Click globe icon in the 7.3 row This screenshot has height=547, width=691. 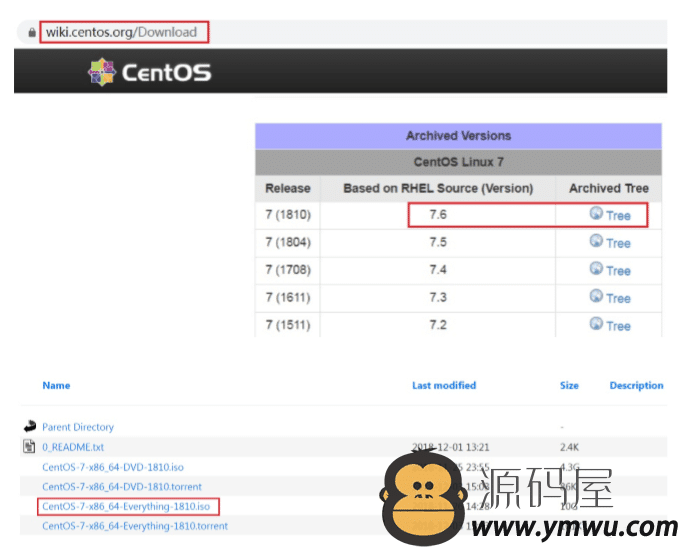[x=596, y=296]
